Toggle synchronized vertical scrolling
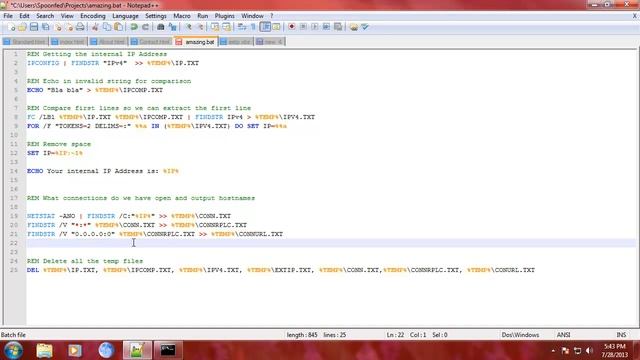 click(215, 27)
